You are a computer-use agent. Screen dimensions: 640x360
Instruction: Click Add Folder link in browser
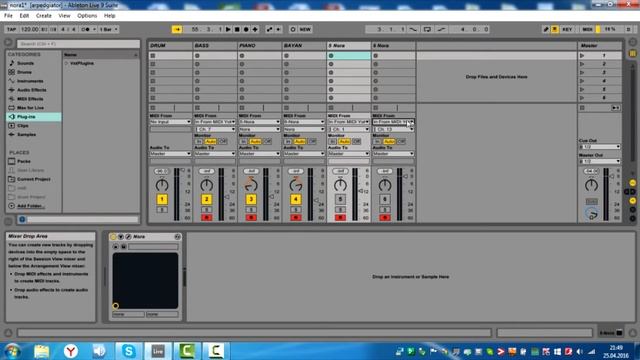click(x=31, y=206)
